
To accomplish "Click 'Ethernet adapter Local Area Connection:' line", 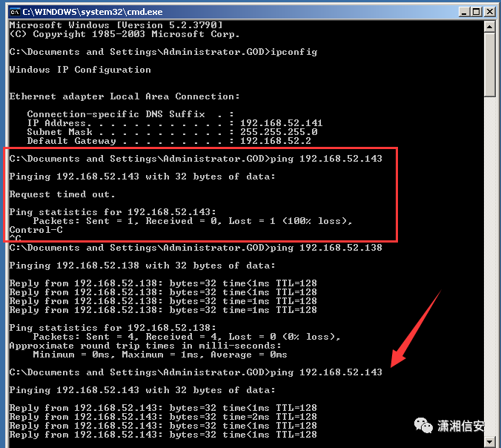I will (125, 96).
